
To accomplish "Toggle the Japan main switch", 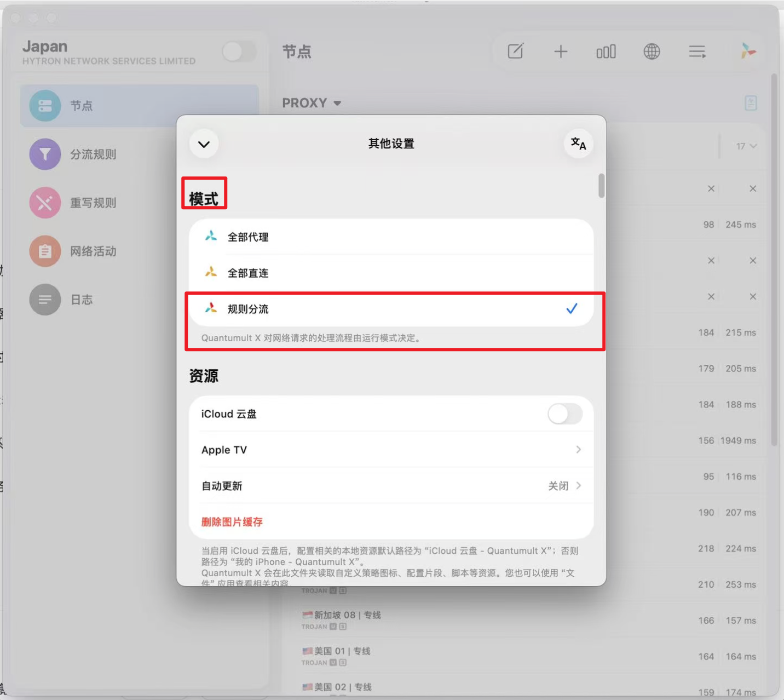I will pyautogui.click(x=239, y=52).
